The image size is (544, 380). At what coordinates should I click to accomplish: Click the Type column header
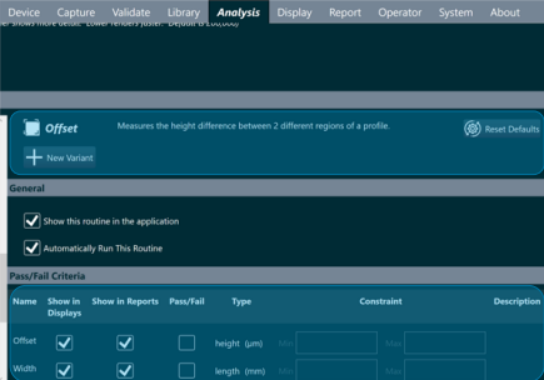[241, 301]
